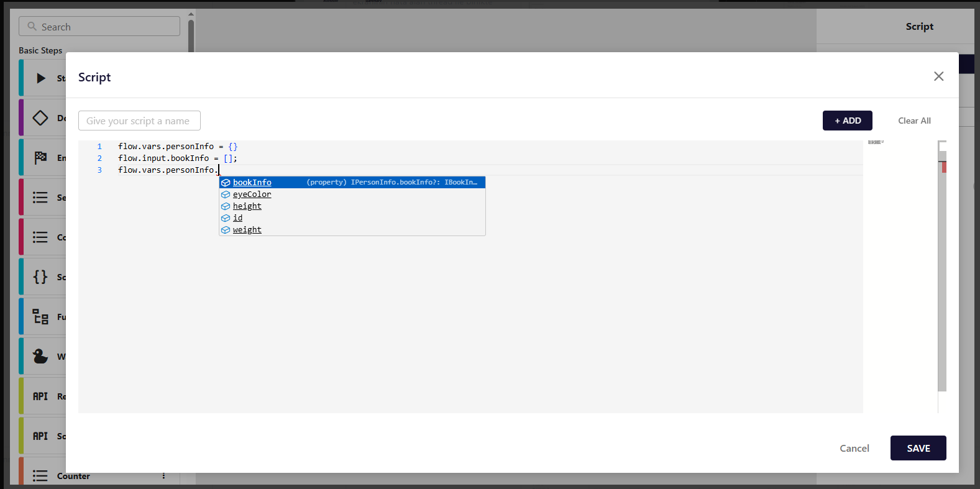Cancel the script dialog

854,448
